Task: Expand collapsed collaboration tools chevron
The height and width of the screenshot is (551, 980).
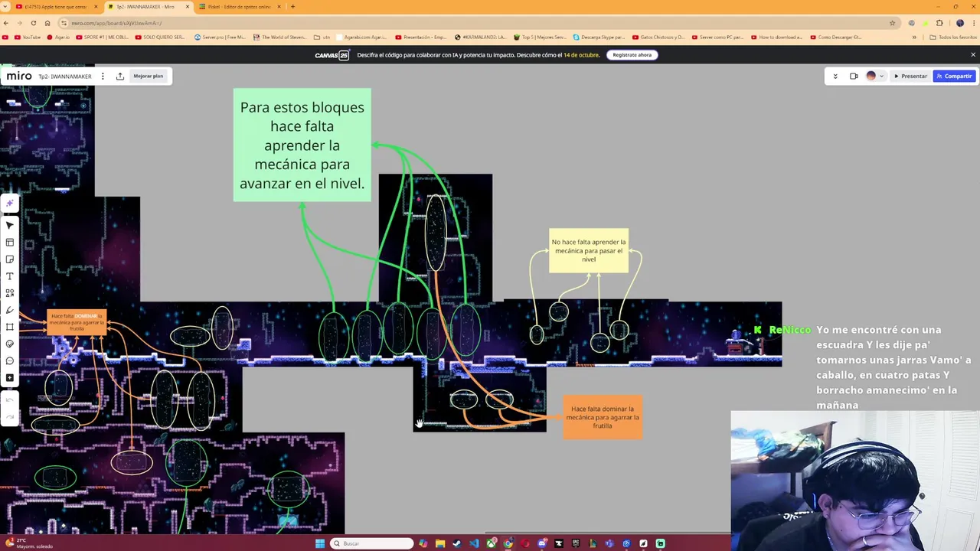Action: 835,76
